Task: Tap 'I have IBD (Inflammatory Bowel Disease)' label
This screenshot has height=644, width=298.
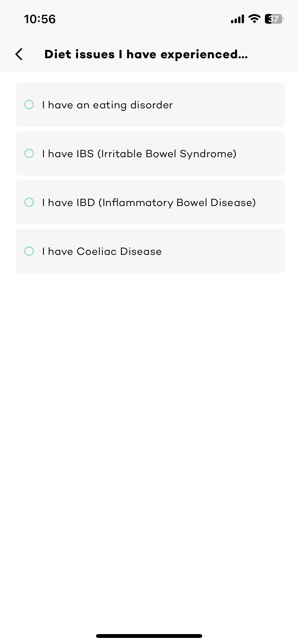Action: tap(149, 203)
